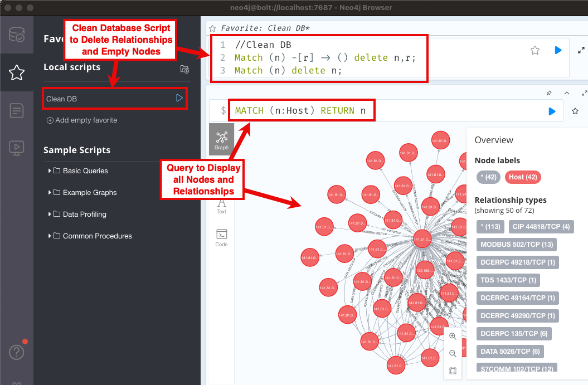
Task: Save MATCH Host query as favorite
Action: pos(575,111)
